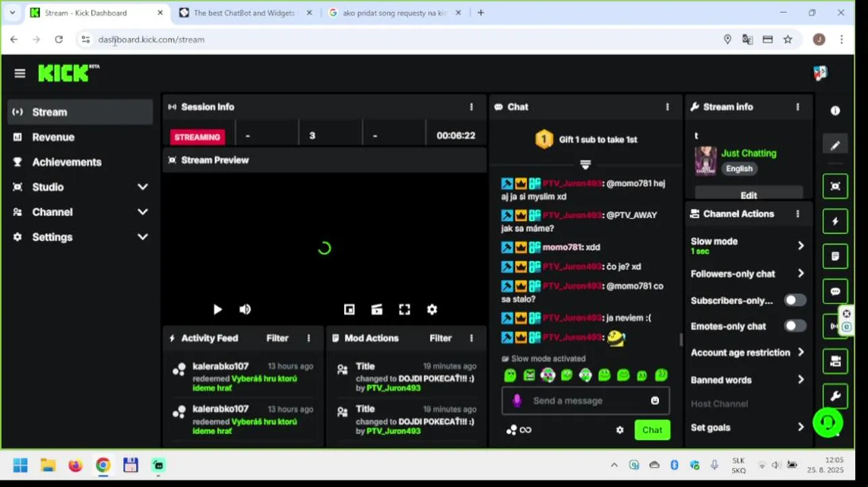The image size is (868, 487).
Task: Toggle the wrench Stream Info widget icon
Action: [x=836, y=396]
